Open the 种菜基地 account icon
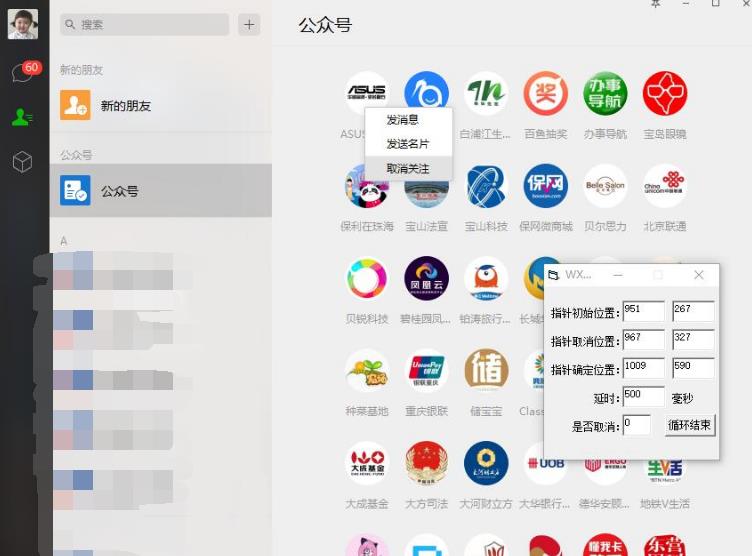 tap(367, 371)
